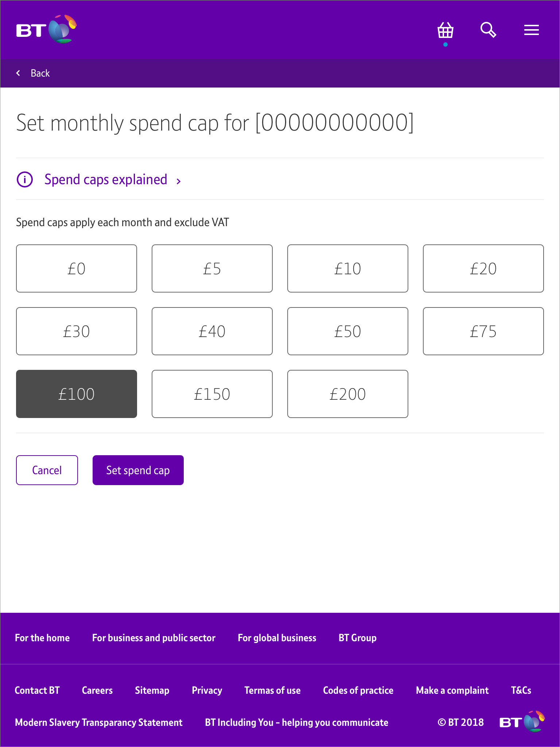
Task: Open the hamburger menu
Action: point(531,30)
